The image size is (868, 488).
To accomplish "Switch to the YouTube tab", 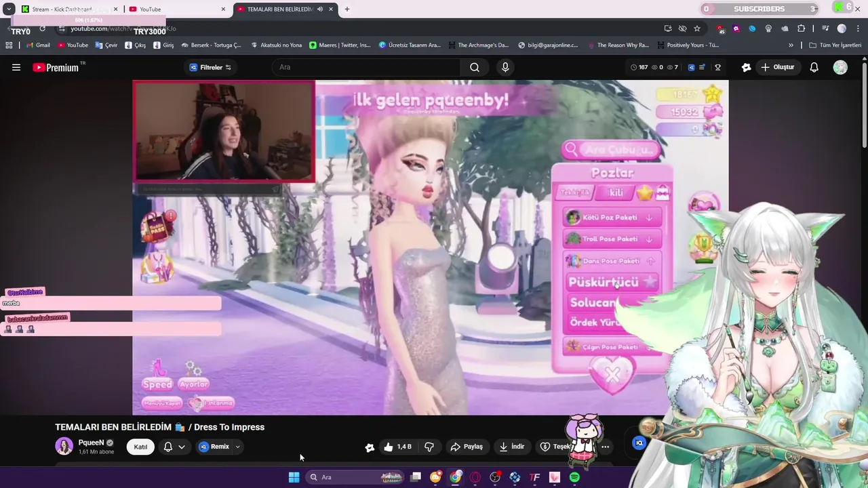I will [x=177, y=9].
